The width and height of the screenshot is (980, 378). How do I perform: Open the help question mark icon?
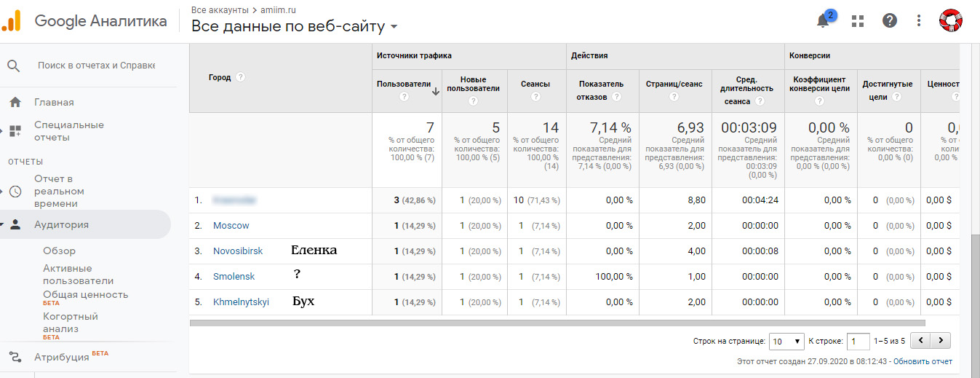890,20
